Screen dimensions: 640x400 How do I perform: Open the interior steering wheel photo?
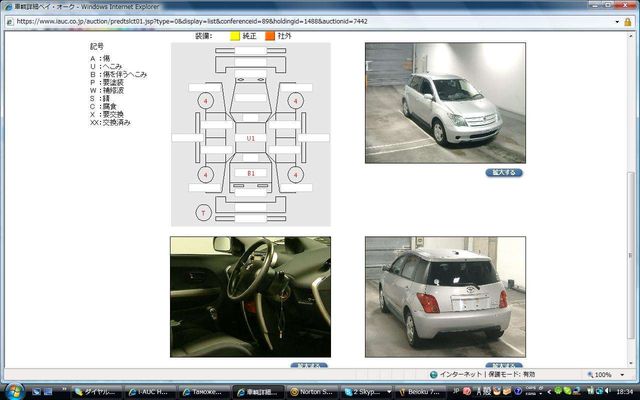(250, 296)
